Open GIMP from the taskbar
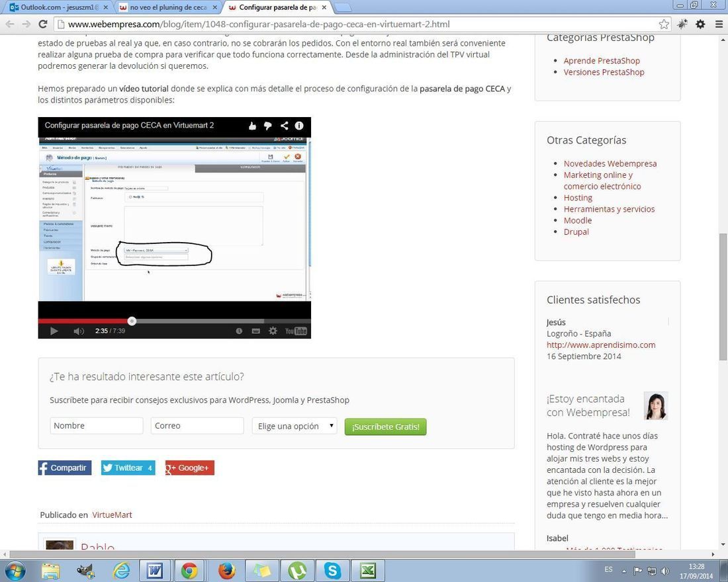 (x=86, y=571)
